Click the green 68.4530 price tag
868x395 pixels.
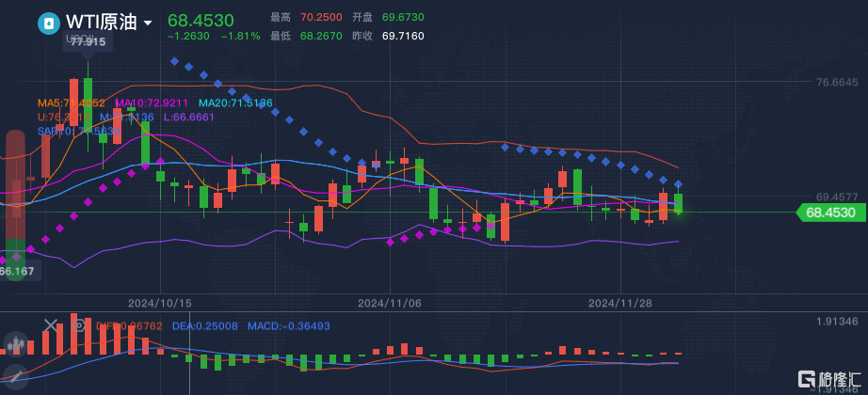click(x=831, y=213)
